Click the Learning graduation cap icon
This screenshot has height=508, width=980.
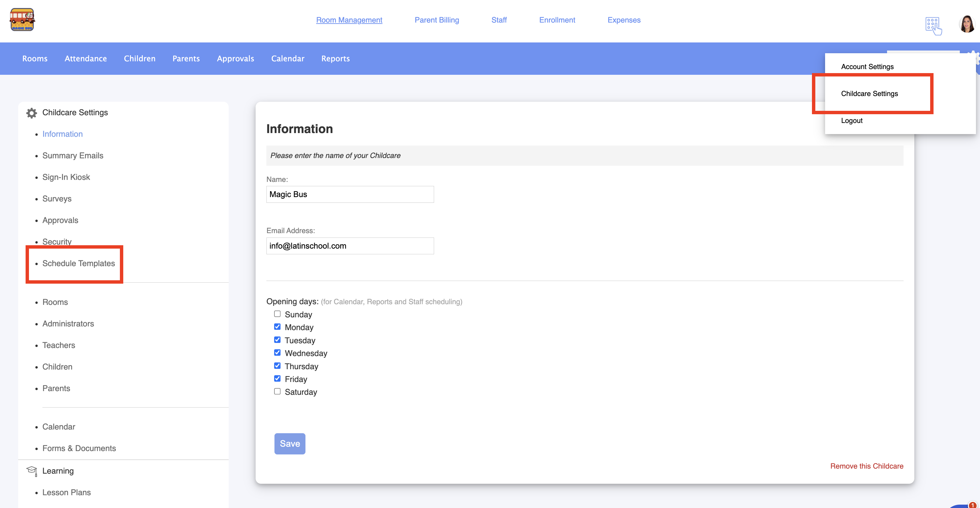pos(32,471)
